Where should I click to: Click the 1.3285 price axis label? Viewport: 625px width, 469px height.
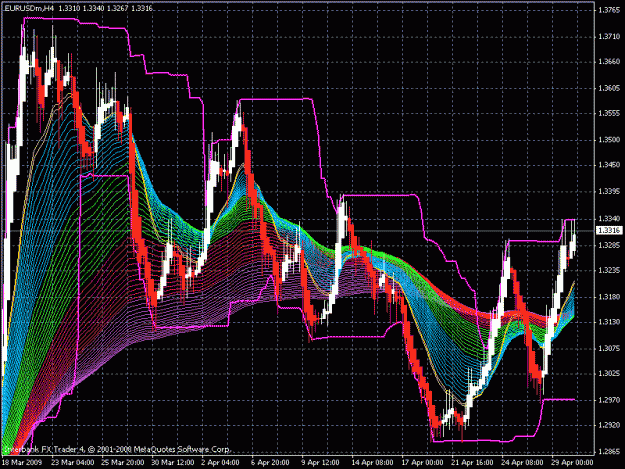click(609, 245)
